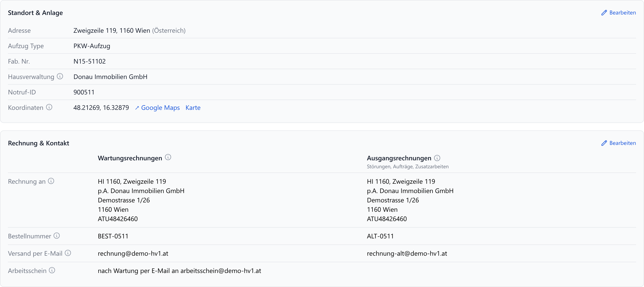The image size is (644, 287).
Task: Click Demostrasse 1/26 under Wartungsrechnungen
Action: pos(124,200)
